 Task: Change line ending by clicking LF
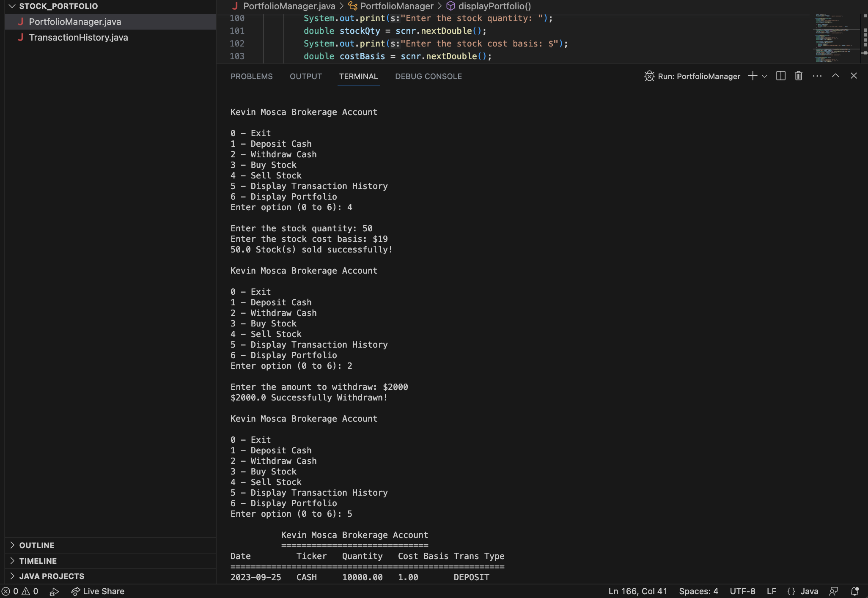click(x=771, y=591)
